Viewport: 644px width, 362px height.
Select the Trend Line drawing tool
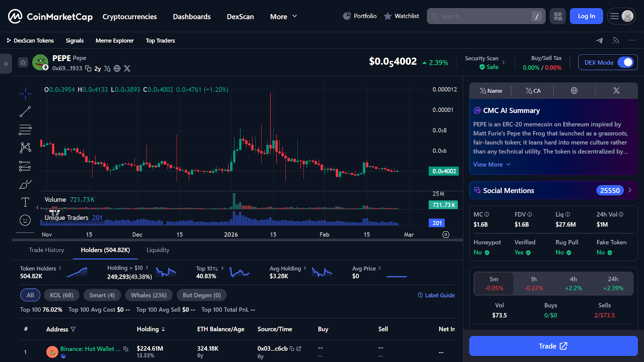click(x=25, y=111)
